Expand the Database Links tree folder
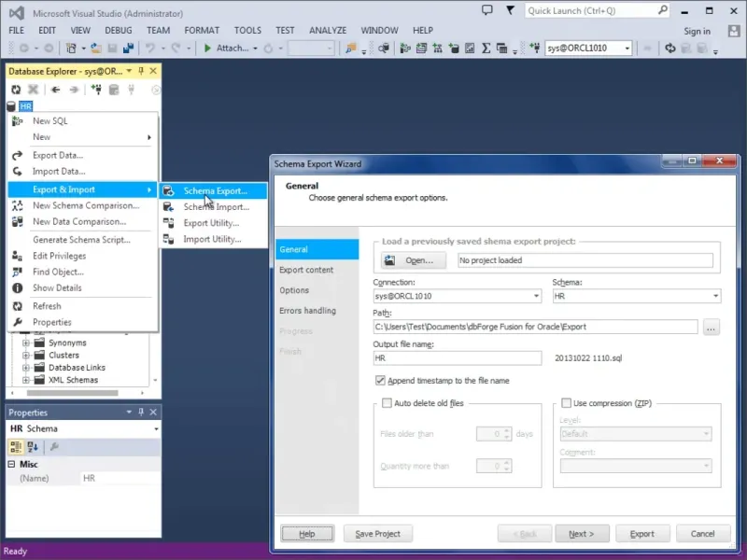The height and width of the screenshot is (560, 747). [x=26, y=368]
